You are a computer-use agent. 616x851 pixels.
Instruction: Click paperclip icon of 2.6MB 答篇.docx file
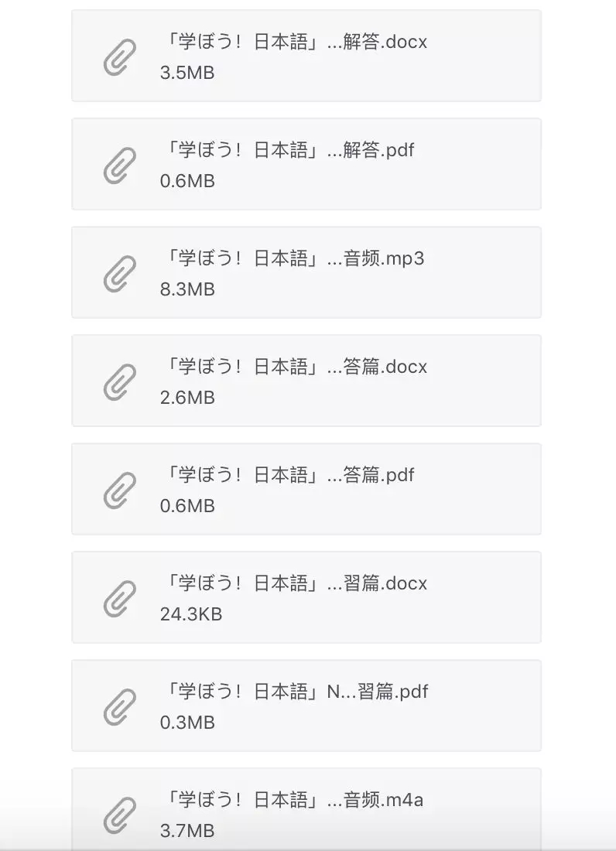point(119,382)
